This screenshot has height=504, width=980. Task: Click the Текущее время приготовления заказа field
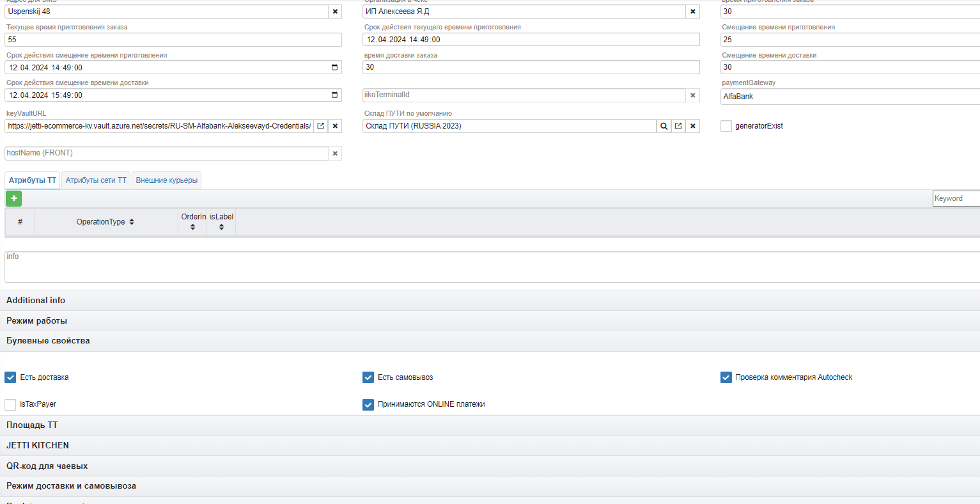[173, 40]
